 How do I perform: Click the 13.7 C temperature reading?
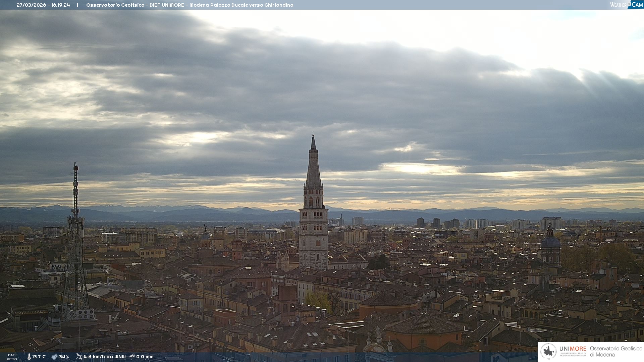(39, 357)
